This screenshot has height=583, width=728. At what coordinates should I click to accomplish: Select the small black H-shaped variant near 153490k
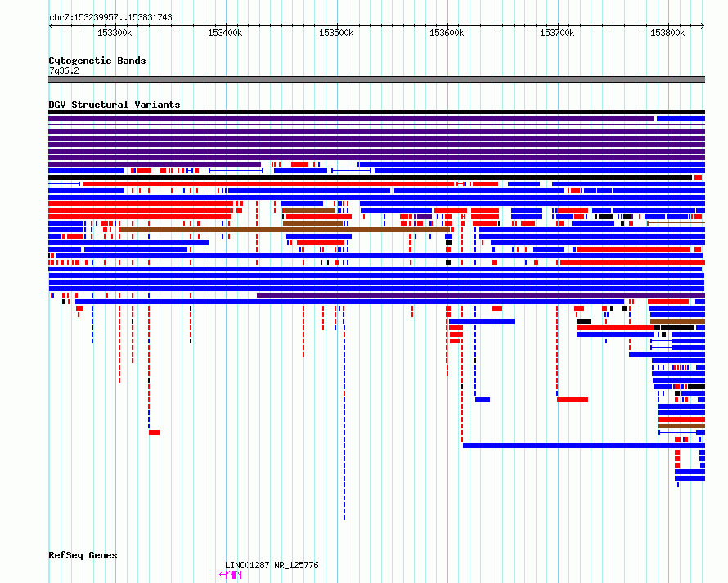point(325,262)
